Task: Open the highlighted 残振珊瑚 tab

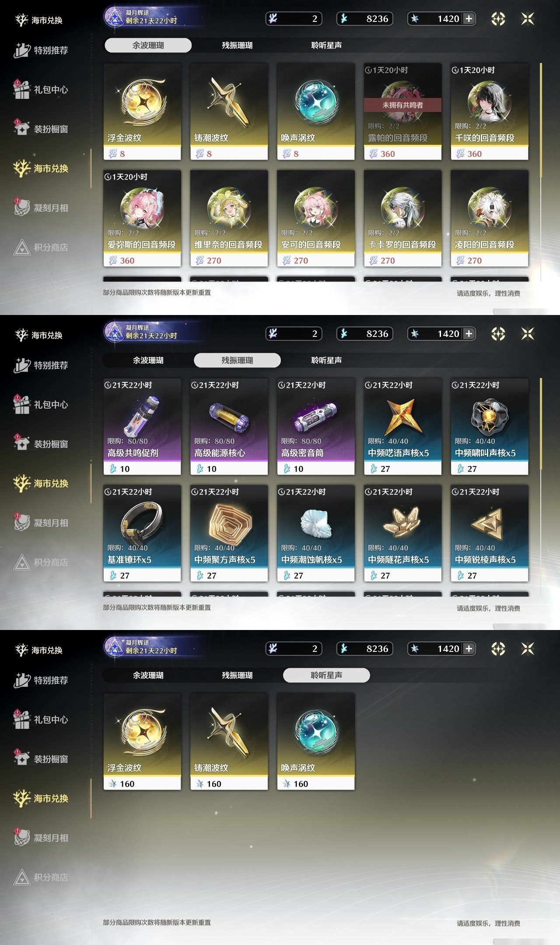Action: (x=237, y=360)
